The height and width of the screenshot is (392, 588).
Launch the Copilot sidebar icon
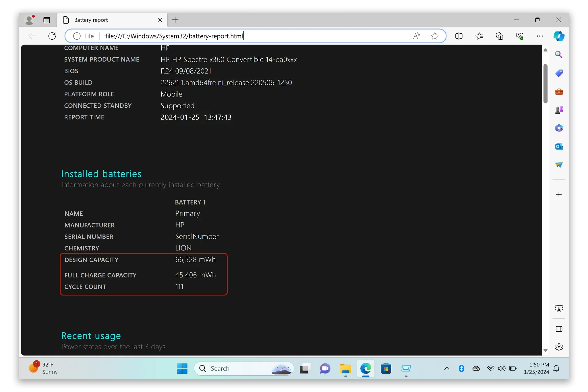(x=559, y=36)
